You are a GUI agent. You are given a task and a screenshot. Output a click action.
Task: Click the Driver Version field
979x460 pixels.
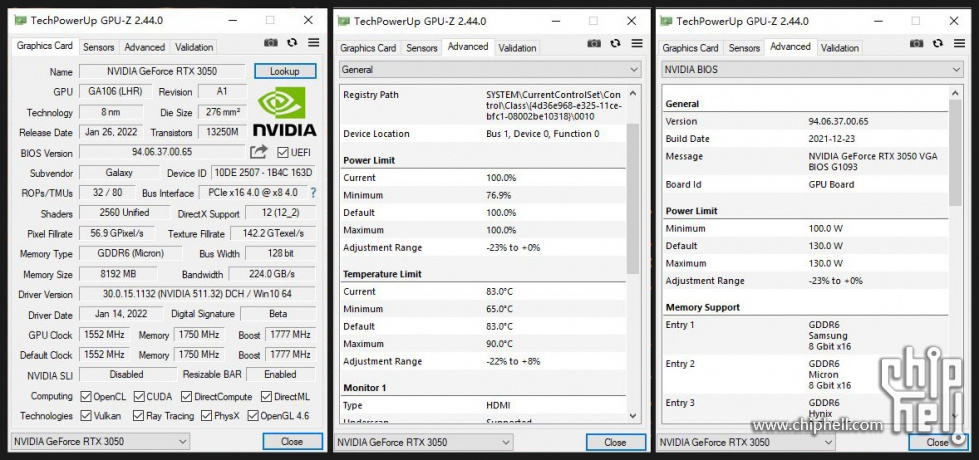click(198, 294)
